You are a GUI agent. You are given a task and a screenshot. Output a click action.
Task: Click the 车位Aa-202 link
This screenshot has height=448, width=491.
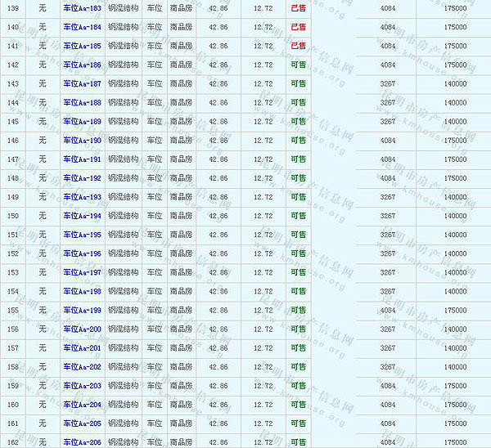83,367
